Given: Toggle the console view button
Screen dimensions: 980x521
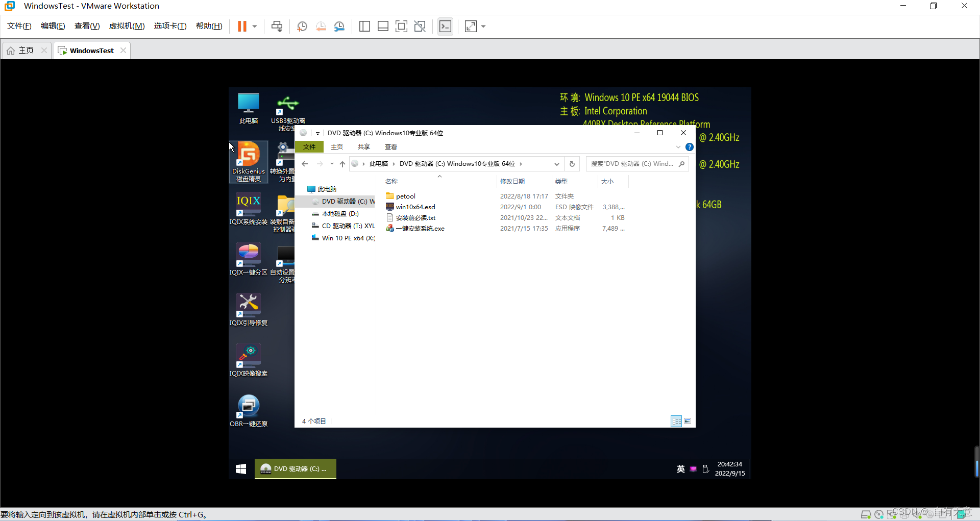Looking at the screenshot, I should click(445, 26).
